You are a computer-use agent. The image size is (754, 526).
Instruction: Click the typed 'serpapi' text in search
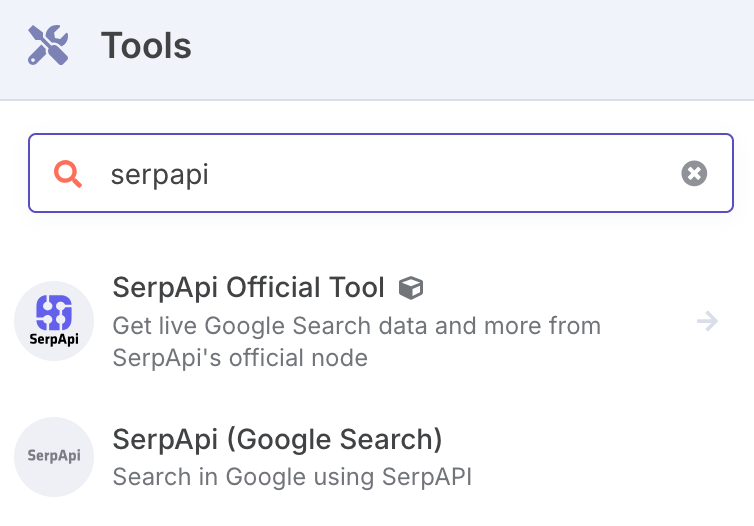click(x=159, y=175)
